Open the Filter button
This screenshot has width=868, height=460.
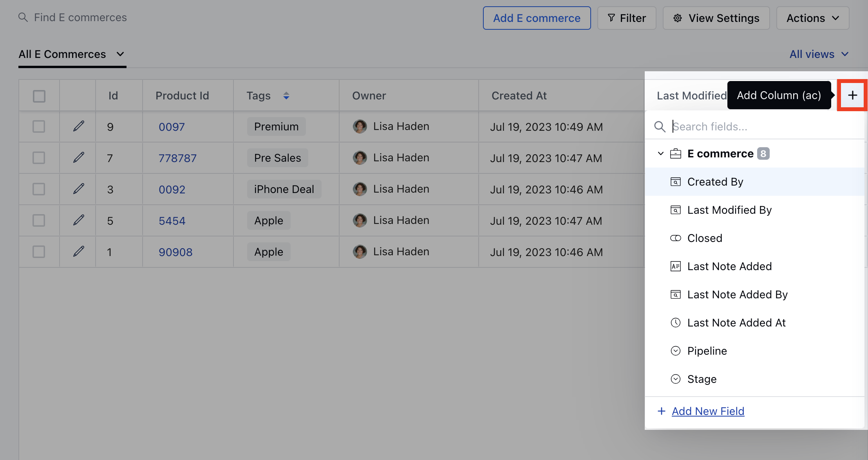(x=627, y=18)
